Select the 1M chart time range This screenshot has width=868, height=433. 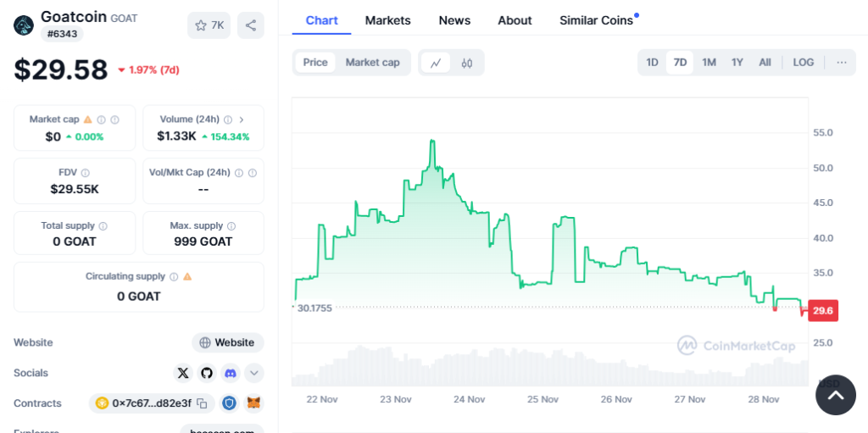(x=709, y=63)
